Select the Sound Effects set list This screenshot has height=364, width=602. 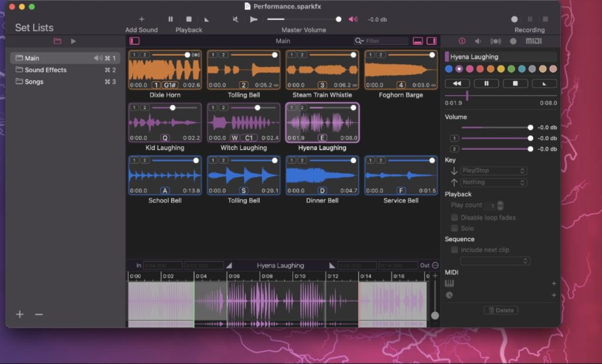[x=45, y=70]
